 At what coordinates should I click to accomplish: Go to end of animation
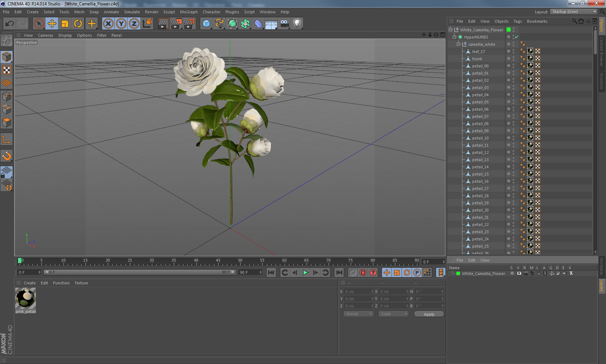click(x=339, y=272)
